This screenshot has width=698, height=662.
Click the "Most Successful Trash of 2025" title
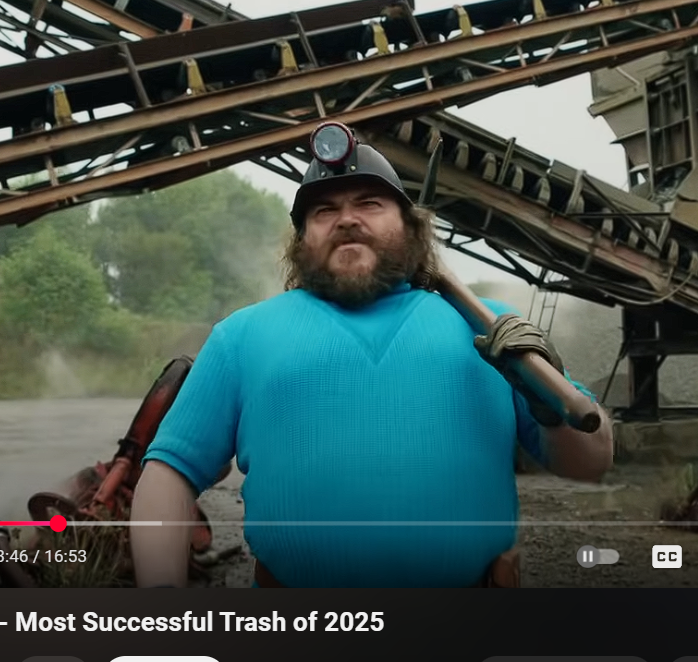(x=199, y=621)
